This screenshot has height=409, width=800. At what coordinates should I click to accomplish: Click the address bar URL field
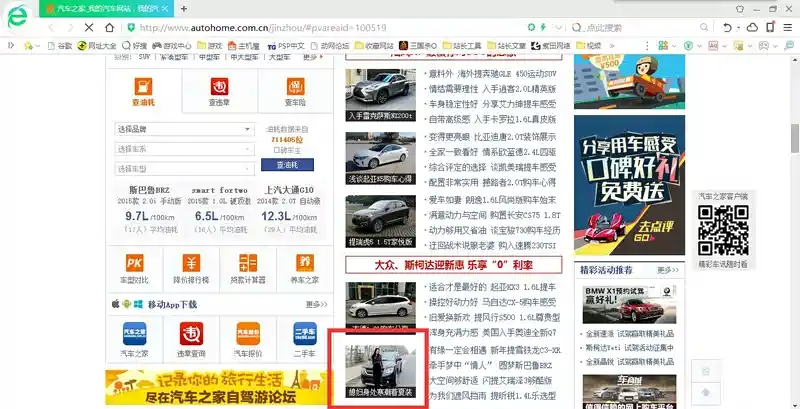[327, 28]
